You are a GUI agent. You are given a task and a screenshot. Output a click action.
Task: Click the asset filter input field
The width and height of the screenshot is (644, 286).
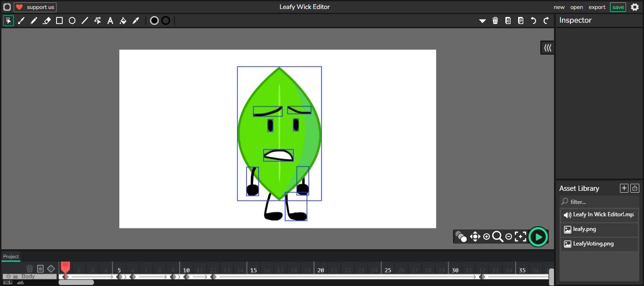pos(599,202)
